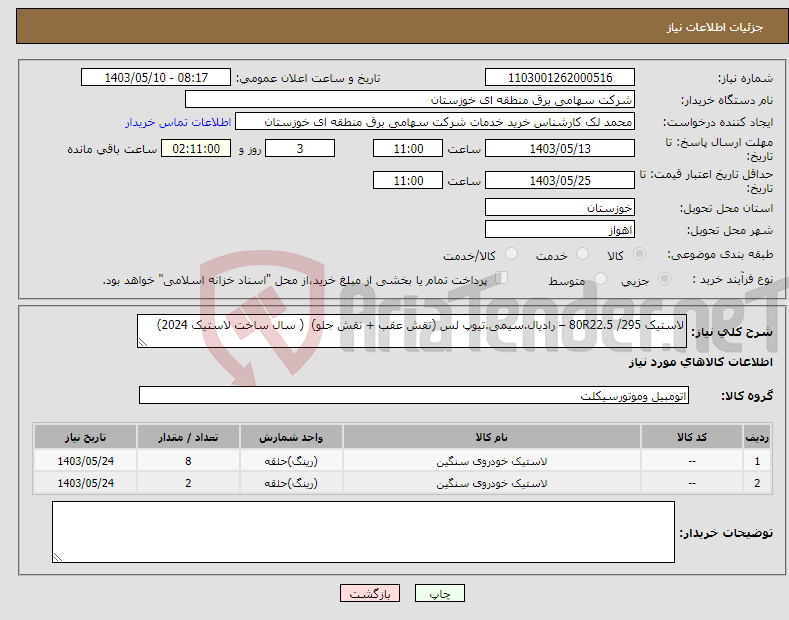Click the تعداد / مقدار column header
Image resolution: width=789 pixels, height=620 pixels.
pyautogui.click(x=188, y=437)
